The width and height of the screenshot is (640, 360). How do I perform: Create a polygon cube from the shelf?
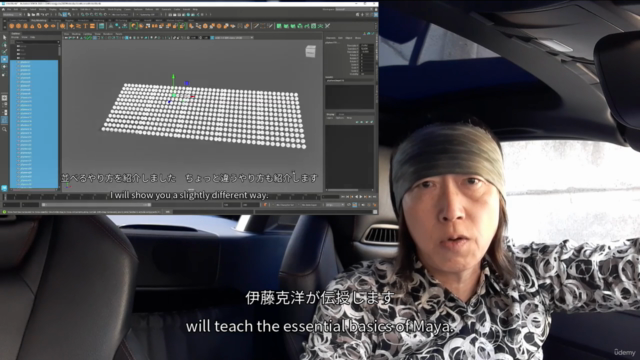click(x=18, y=26)
